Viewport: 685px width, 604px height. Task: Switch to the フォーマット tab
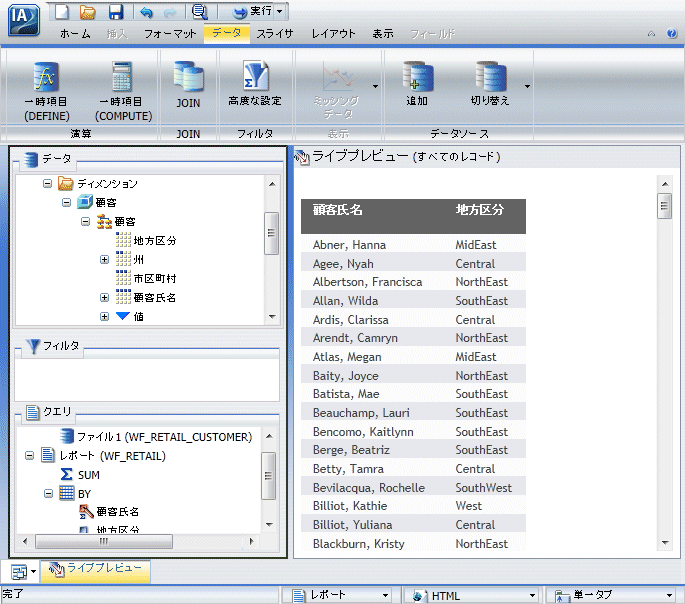pos(170,34)
